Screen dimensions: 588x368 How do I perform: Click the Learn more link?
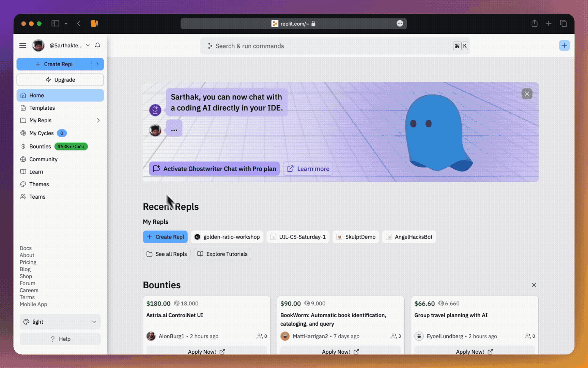(308, 169)
